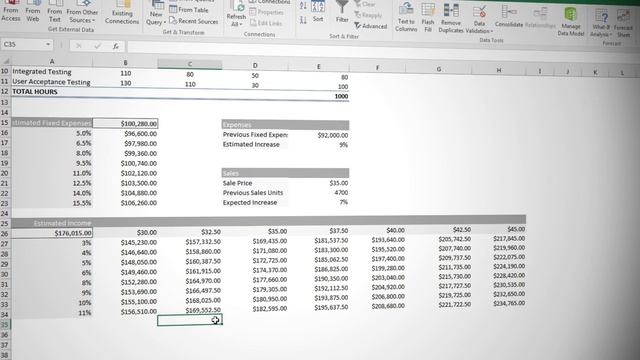Open Relationships tool
This screenshot has width=640, height=360.
point(540,18)
